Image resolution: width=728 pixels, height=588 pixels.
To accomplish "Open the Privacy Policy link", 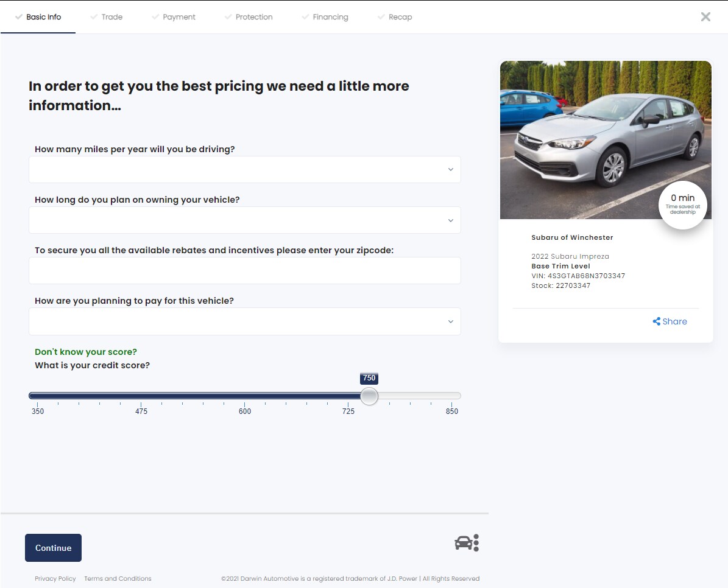I will point(55,578).
